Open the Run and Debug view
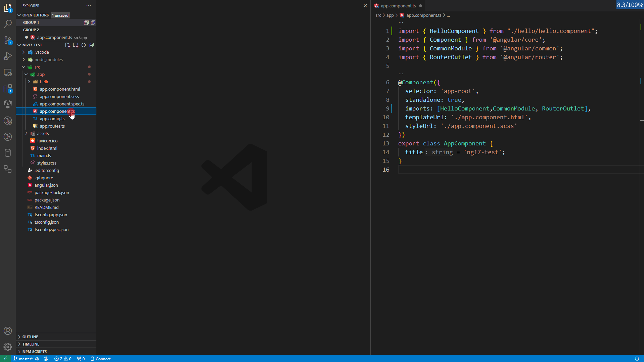Image resolution: width=644 pixels, height=362 pixels. point(8,56)
